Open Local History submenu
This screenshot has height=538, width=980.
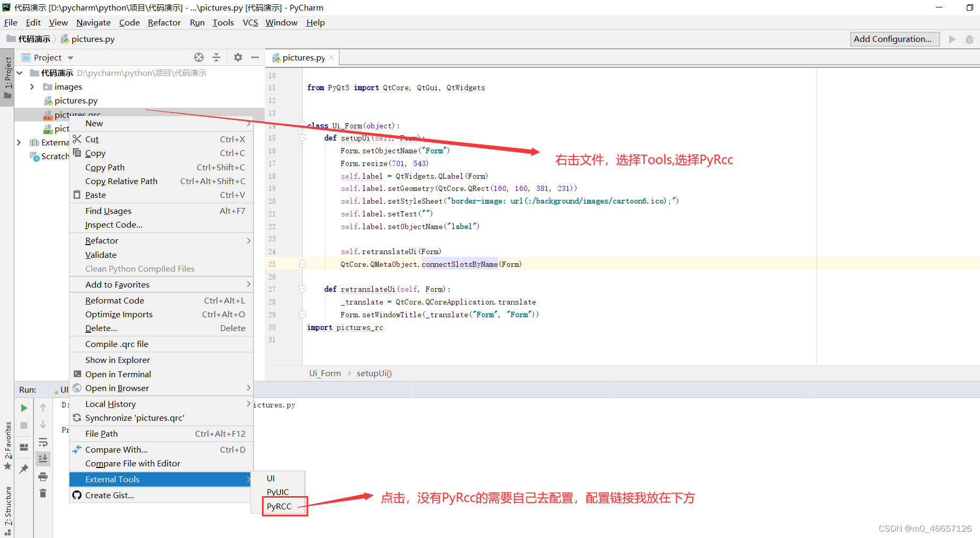click(x=161, y=404)
